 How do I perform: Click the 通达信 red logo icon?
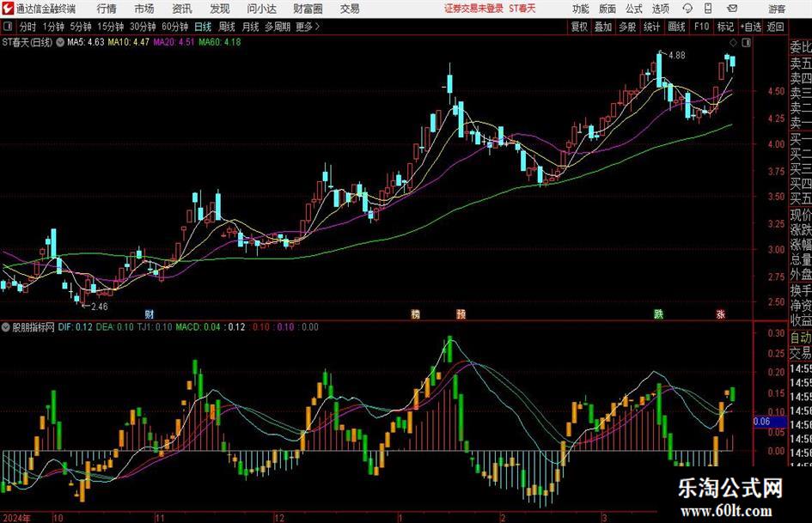click(8, 9)
